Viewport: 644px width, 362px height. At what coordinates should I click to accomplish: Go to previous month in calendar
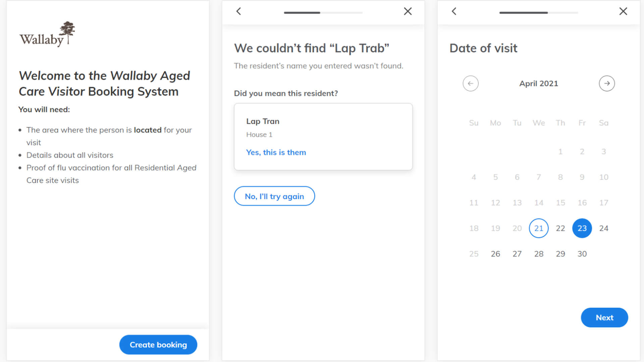(x=470, y=83)
